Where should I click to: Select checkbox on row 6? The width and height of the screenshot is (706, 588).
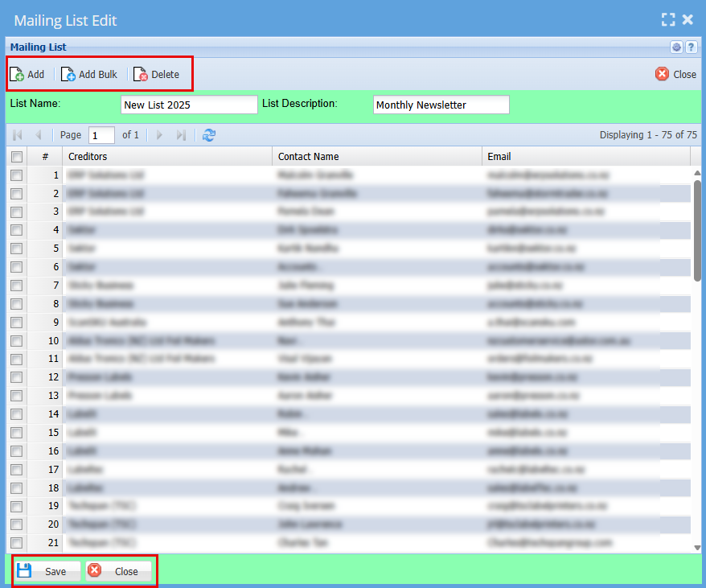[x=17, y=267]
